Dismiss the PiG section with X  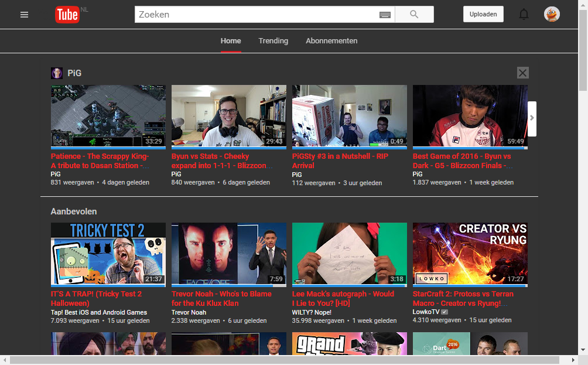(523, 73)
